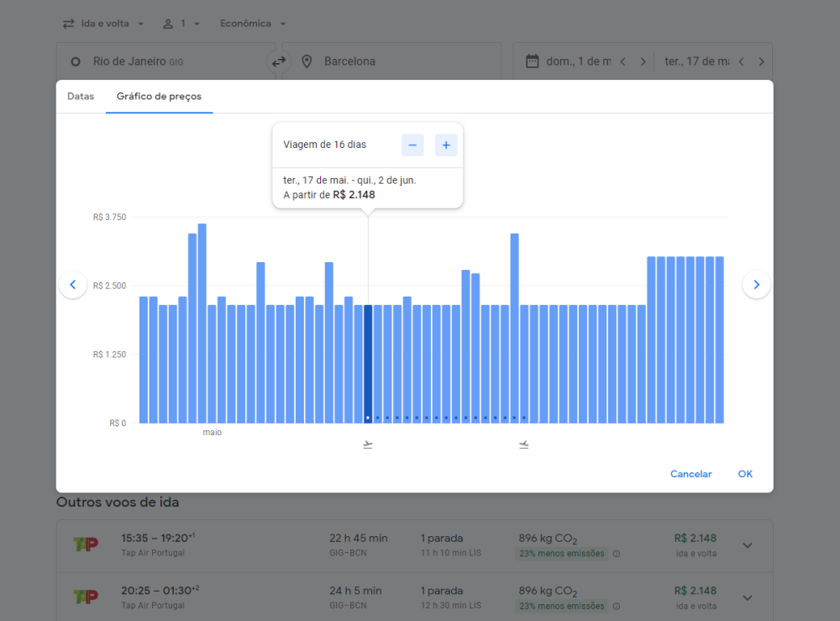Viewport: 840px width, 621px height.
Task: Click the swap origin and destination icon
Action: [x=278, y=61]
